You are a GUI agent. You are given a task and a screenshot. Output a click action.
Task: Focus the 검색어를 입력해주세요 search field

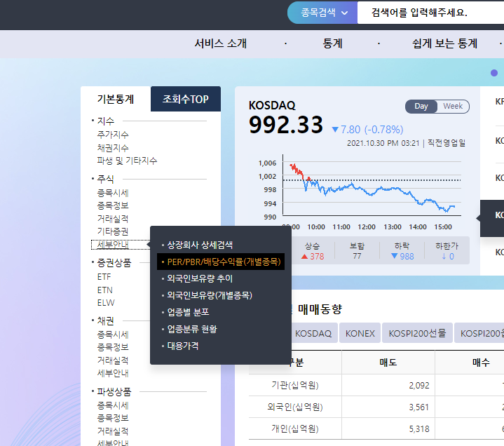pyautogui.click(x=430, y=13)
